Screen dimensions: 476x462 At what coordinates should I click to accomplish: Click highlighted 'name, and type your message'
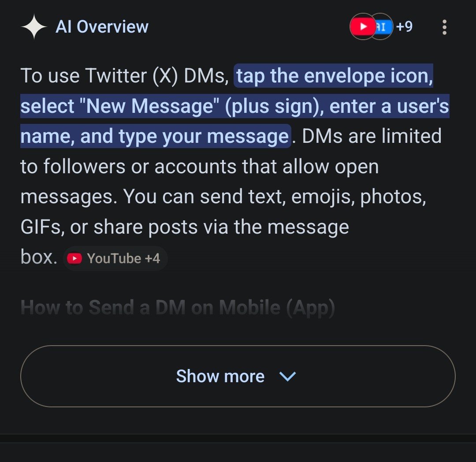point(155,136)
